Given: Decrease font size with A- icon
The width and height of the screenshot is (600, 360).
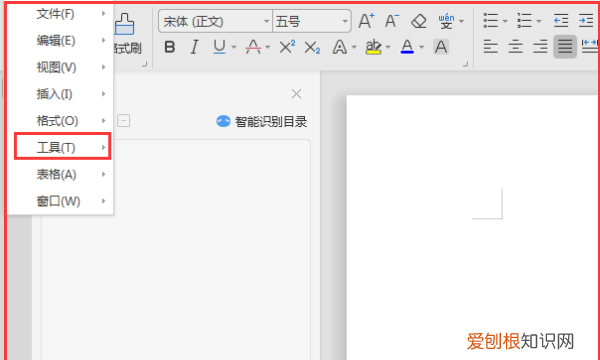Looking at the screenshot, I should 391,21.
